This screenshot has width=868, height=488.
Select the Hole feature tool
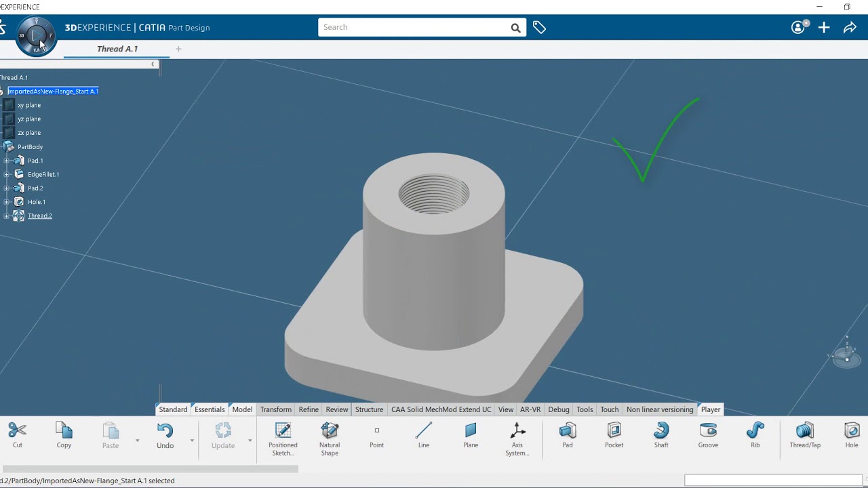pos(852,434)
